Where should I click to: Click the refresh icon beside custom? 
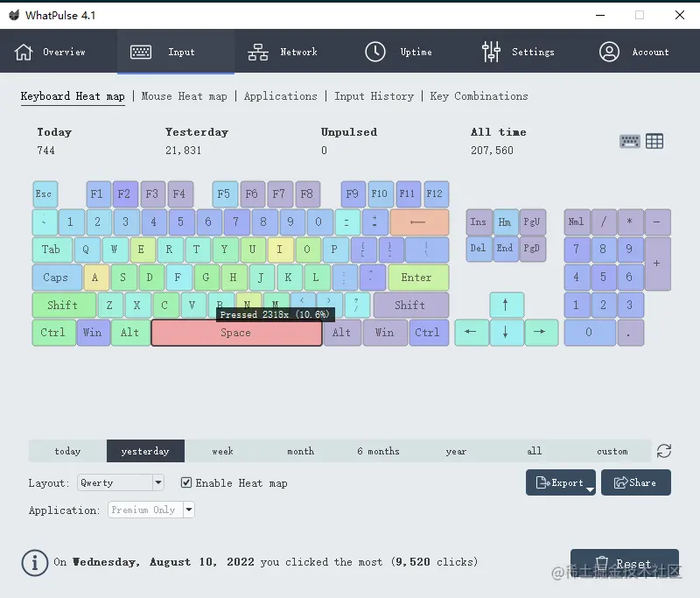pyautogui.click(x=664, y=451)
